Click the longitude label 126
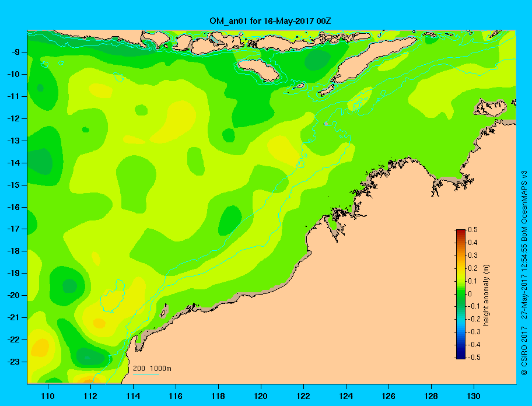The height and width of the screenshot is (406, 532). 388,396
